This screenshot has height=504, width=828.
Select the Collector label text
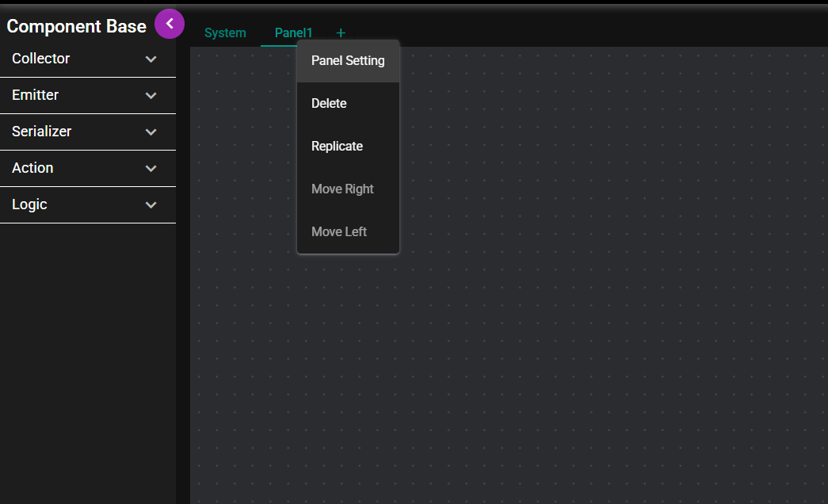42,59
